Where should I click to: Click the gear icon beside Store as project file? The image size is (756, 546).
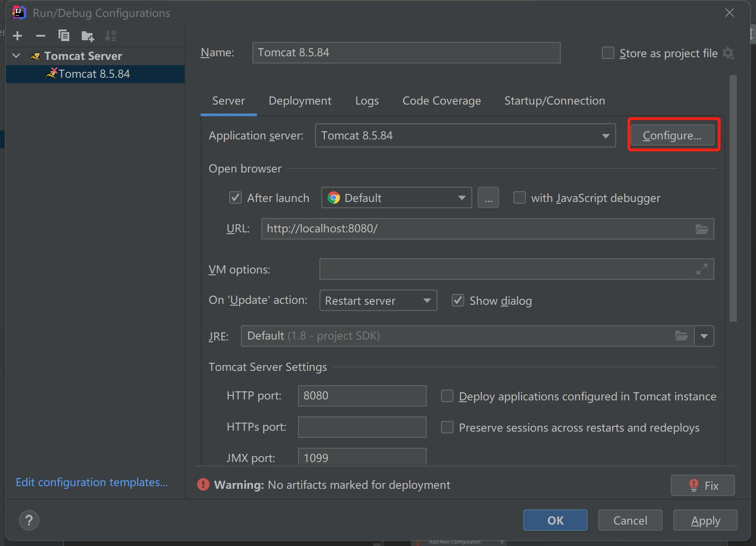(728, 53)
